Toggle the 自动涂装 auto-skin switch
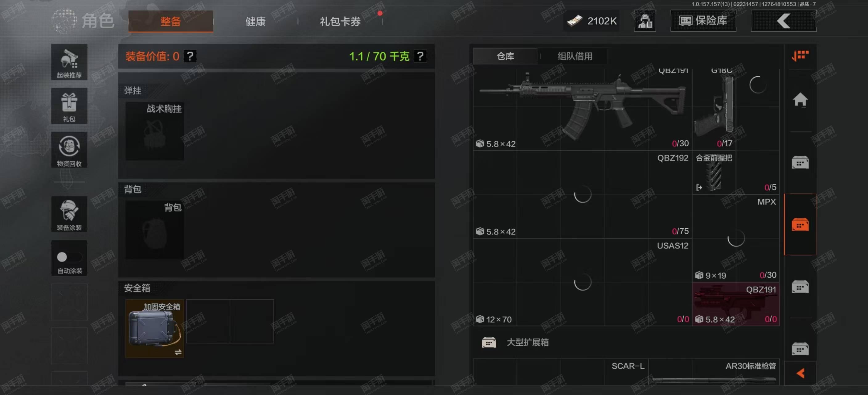The width and height of the screenshot is (868, 395). 69,257
